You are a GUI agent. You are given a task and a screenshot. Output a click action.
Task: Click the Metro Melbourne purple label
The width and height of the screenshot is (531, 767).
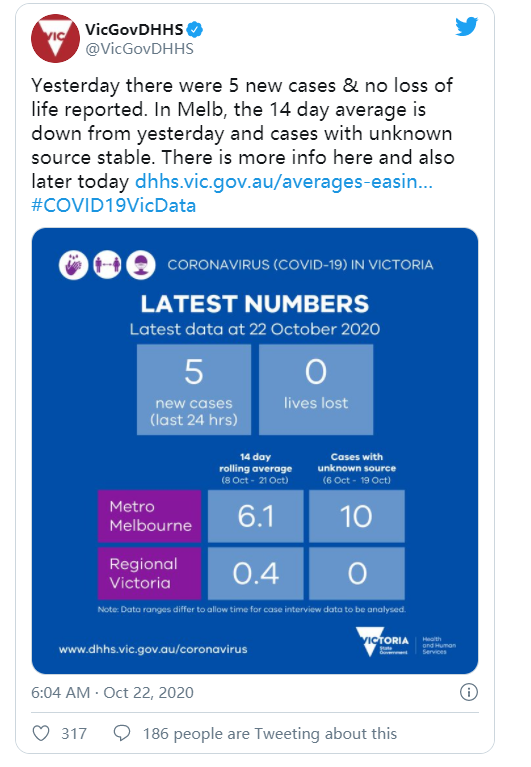[150, 516]
